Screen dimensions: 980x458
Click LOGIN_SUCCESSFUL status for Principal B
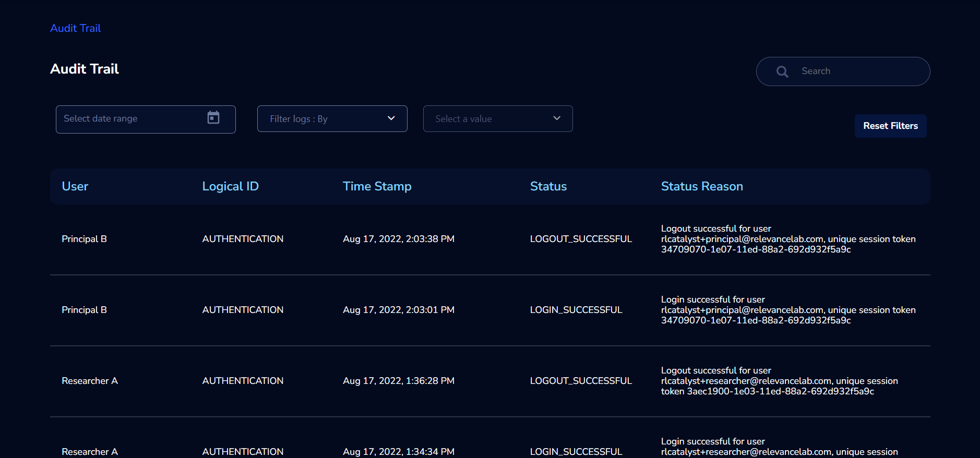click(x=576, y=310)
